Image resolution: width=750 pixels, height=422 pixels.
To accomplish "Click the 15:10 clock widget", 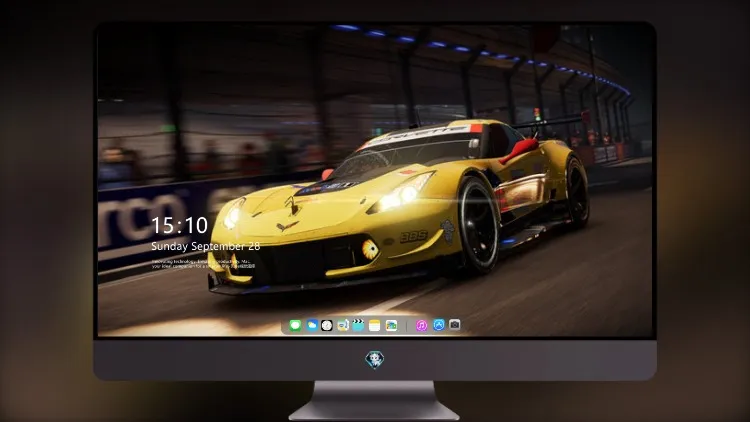I will point(179,225).
